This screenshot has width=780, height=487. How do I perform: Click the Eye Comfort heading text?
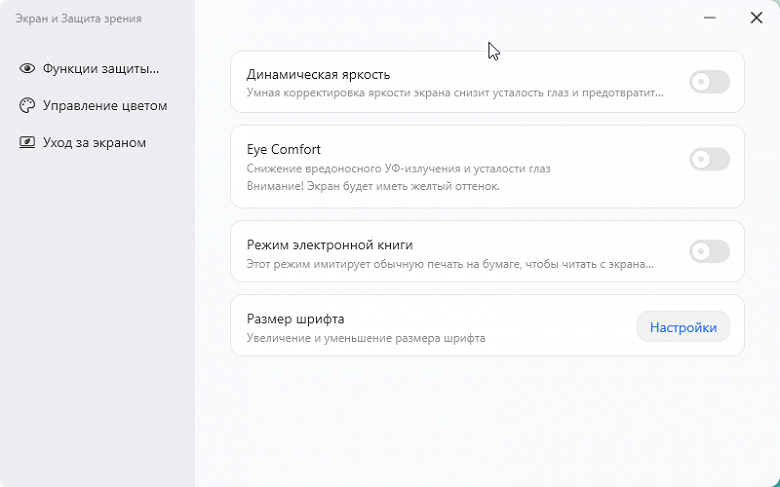point(283,149)
